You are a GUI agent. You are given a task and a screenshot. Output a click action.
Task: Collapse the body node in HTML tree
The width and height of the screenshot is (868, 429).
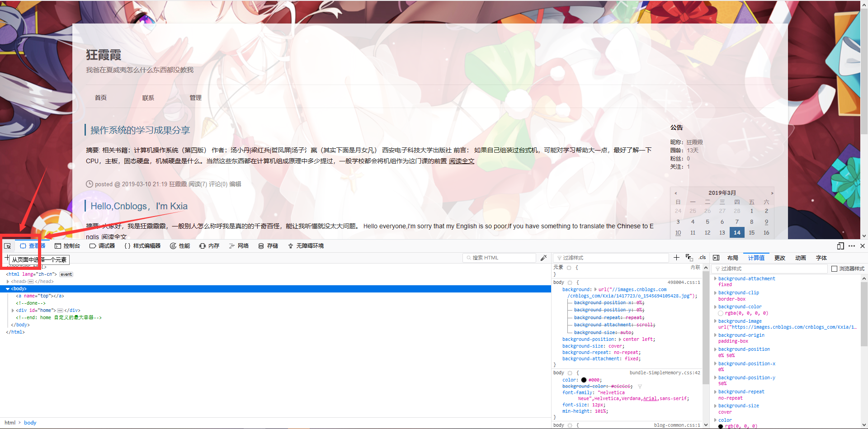(x=8, y=289)
